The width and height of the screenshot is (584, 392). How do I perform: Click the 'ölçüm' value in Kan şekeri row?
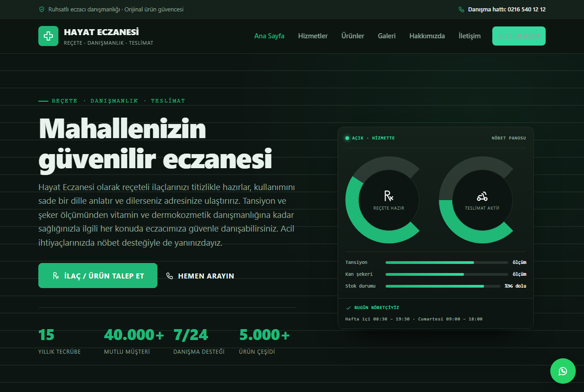point(519,274)
